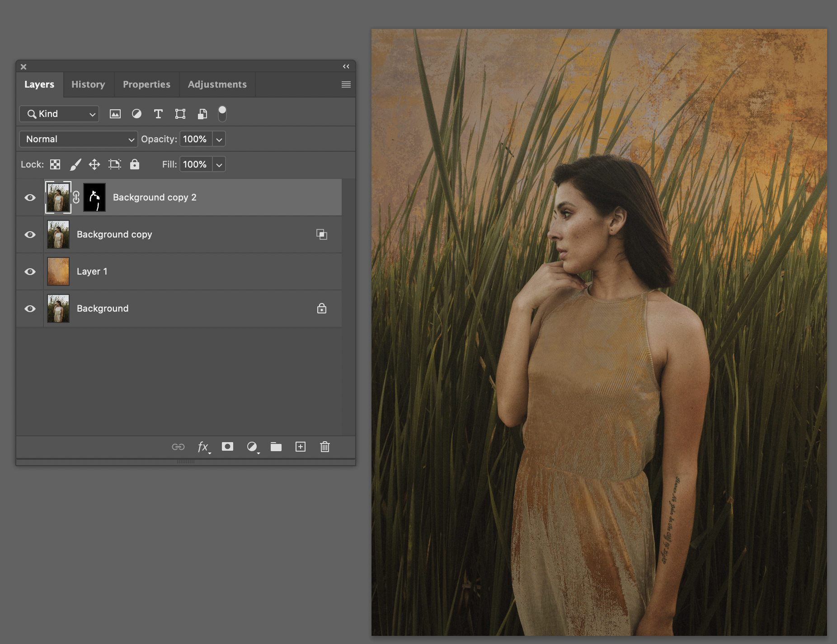Toggle the layer filtering switch

222,114
